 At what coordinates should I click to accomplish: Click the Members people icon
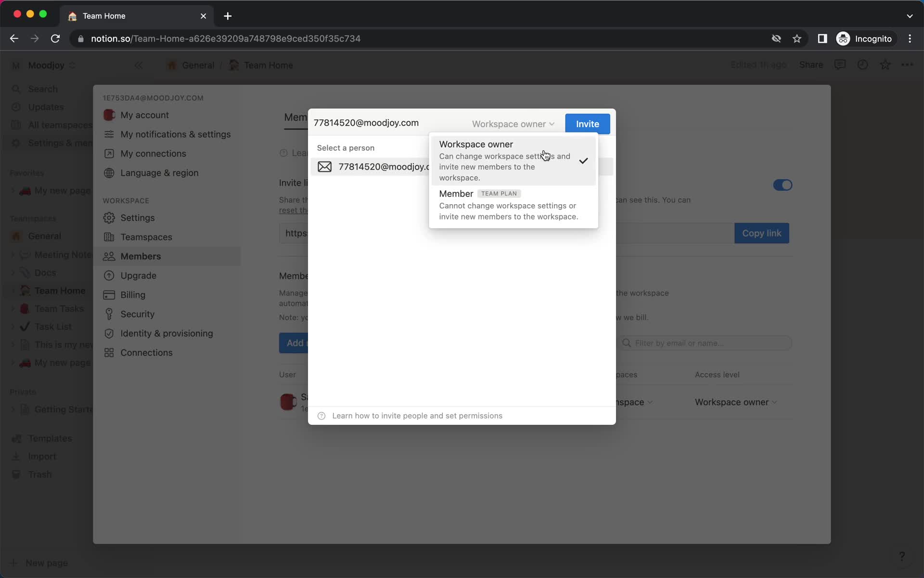109,256
